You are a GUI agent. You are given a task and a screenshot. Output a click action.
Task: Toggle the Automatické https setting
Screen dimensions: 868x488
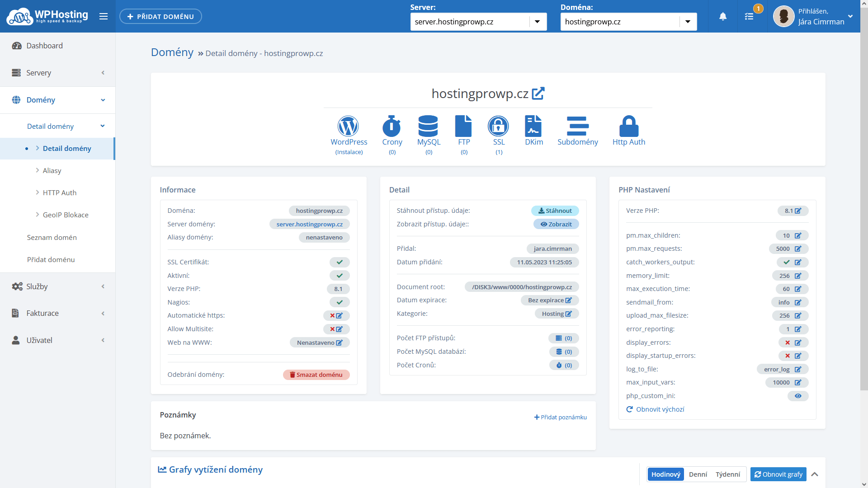coord(336,316)
